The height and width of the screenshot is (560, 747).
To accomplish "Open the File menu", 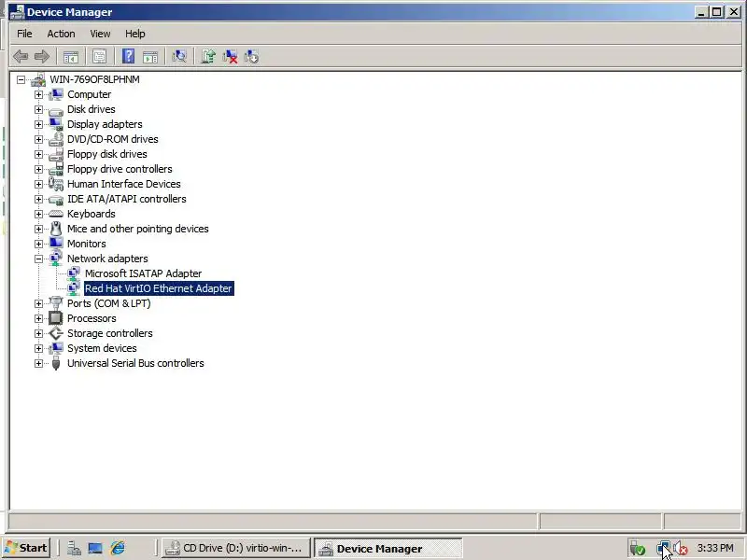I will pyautogui.click(x=24, y=34).
